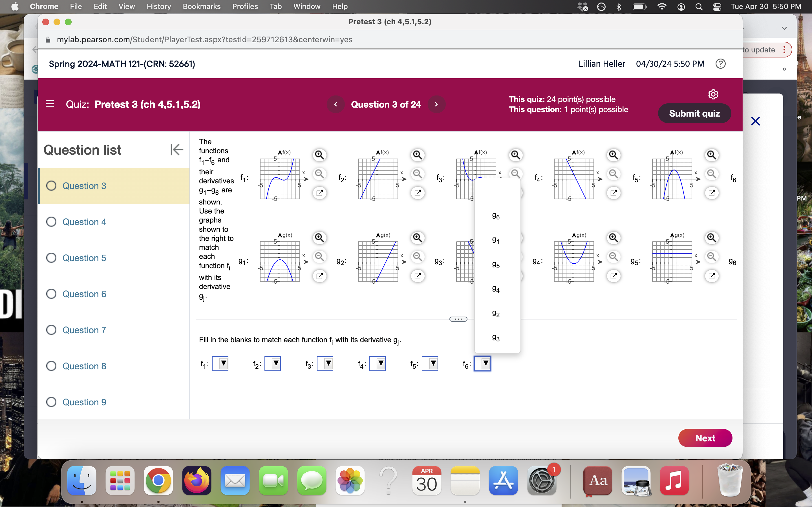Open quiz settings gear icon
The width and height of the screenshot is (812, 507).
click(713, 95)
